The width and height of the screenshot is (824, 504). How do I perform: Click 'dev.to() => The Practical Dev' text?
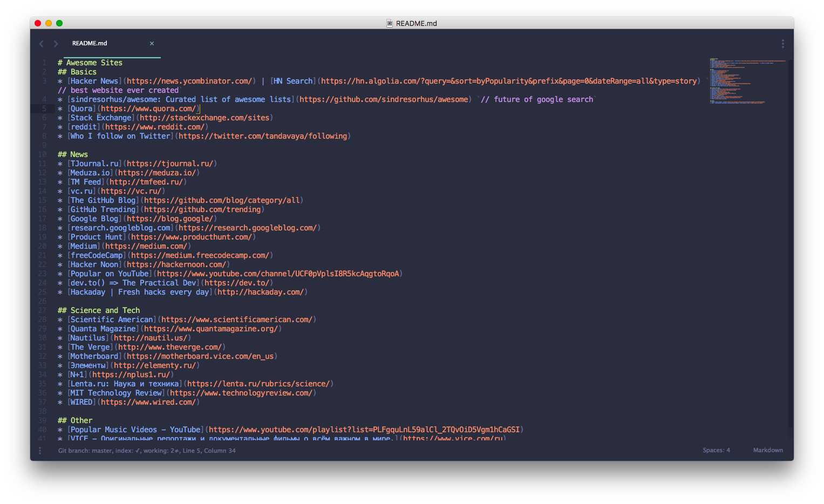(x=133, y=283)
